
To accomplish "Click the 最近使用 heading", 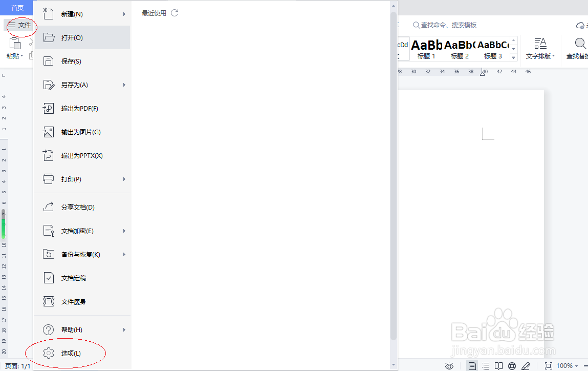I will 154,13.
